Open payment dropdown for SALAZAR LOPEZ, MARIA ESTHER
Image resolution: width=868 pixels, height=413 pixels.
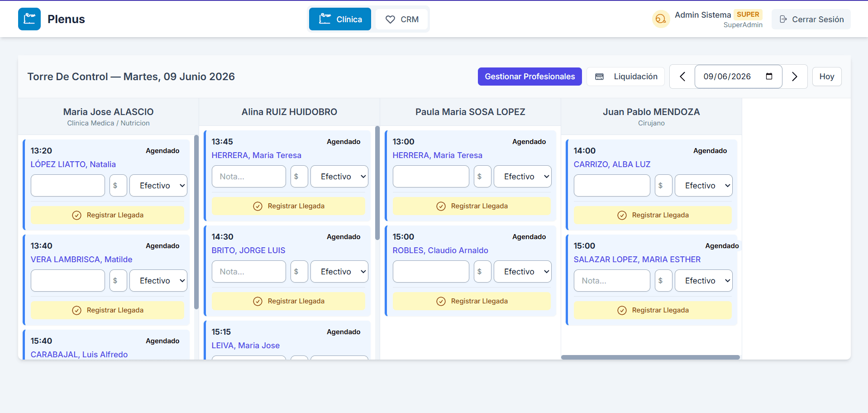pyautogui.click(x=704, y=281)
